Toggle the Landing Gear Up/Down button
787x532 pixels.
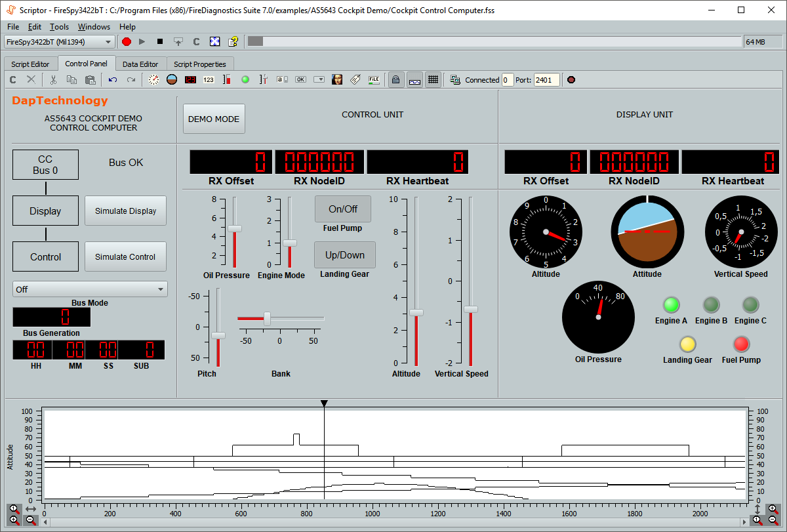pos(345,255)
